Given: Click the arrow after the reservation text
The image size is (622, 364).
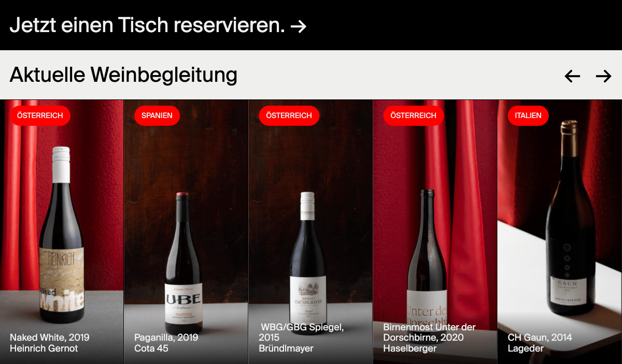Looking at the screenshot, I should (299, 26).
